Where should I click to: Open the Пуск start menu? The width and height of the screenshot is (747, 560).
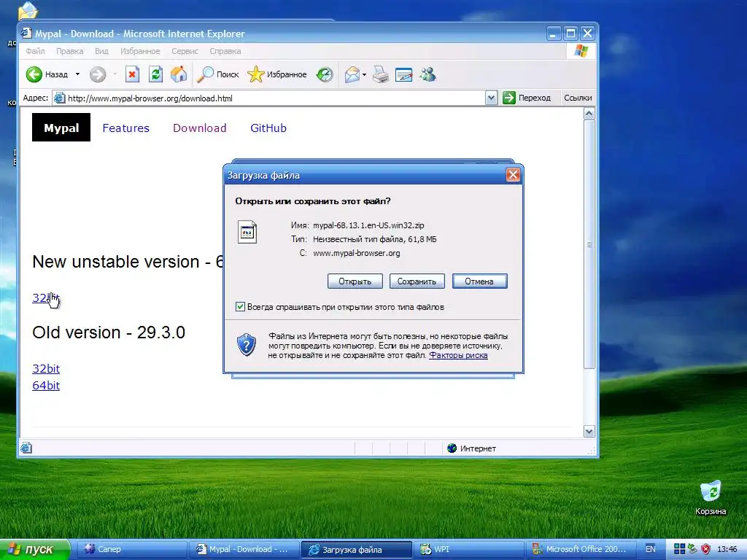point(34,549)
